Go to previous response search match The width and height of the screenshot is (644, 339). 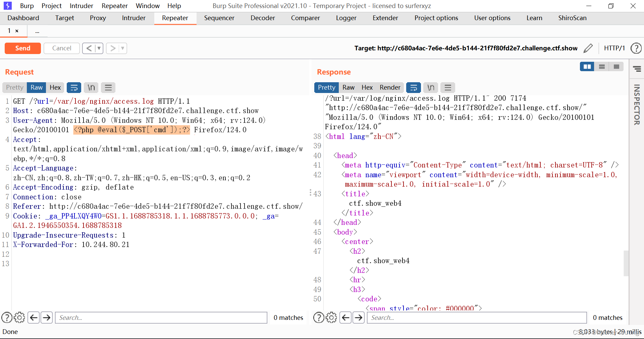345,318
